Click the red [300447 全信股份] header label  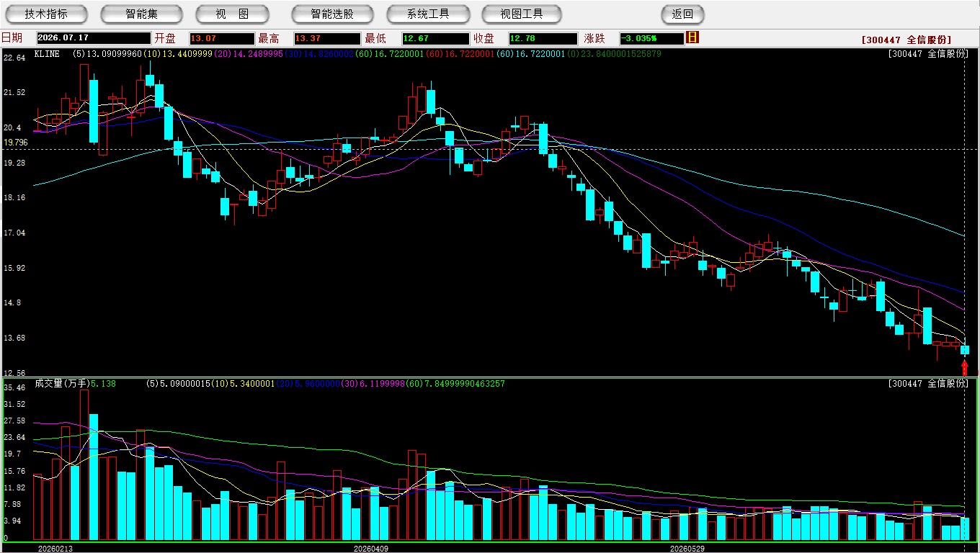(x=906, y=40)
